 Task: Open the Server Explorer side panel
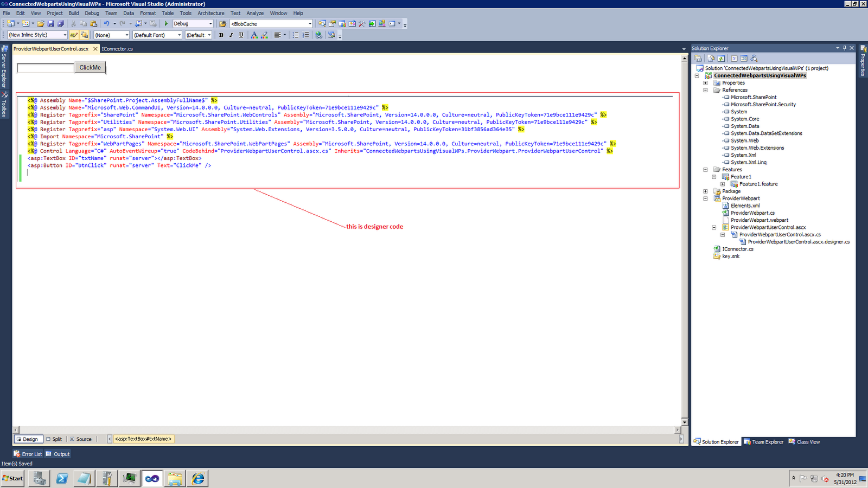[4, 66]
